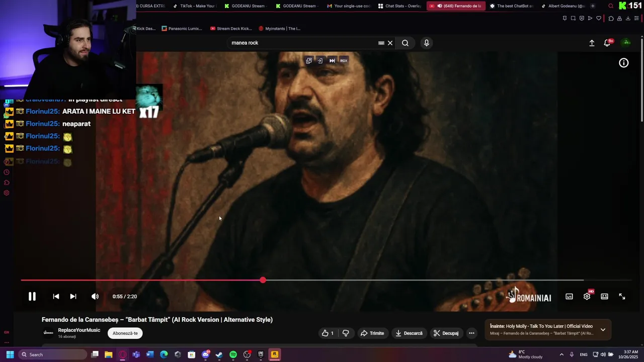Click the taskbar Search box
This screenshot has width=644, height=362.
click(x=53, y=354)
